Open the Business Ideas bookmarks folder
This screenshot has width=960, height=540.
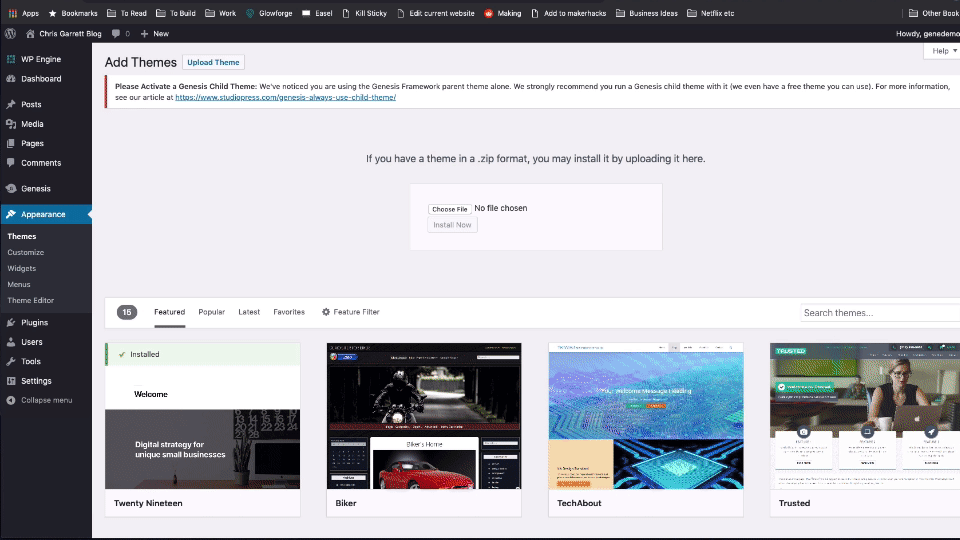pos(647,13)
